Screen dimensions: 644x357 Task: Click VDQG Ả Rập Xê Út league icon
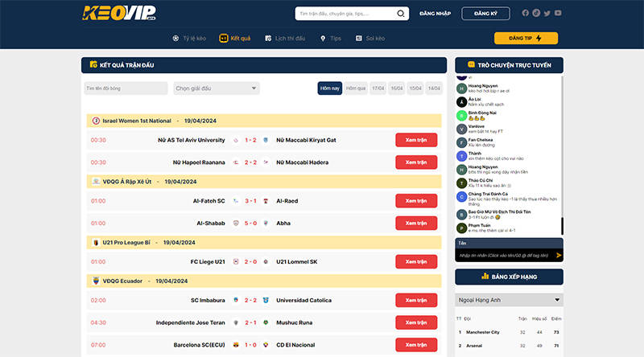(96, 182)
